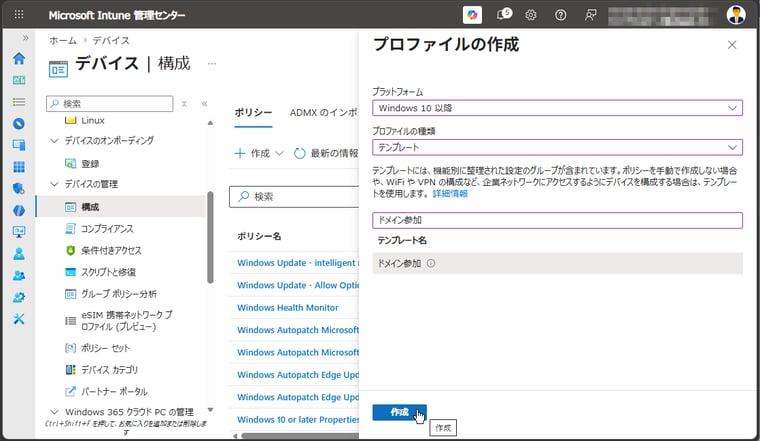Switch to the ポリシー tab
Screen dimensions: 760x441
(x=253, y=112)
